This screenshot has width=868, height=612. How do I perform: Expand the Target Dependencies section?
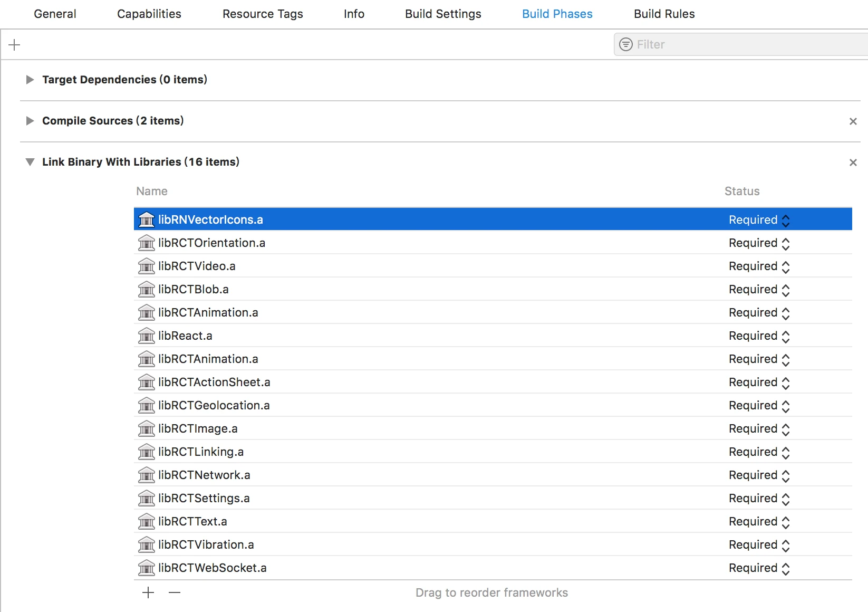coord(30,80)
